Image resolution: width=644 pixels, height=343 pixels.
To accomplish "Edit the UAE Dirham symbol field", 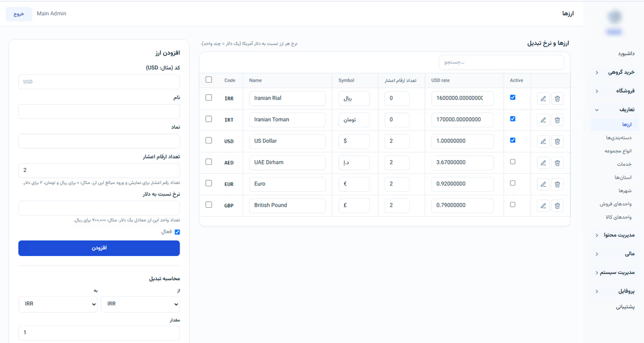I will tap(354, 163).
